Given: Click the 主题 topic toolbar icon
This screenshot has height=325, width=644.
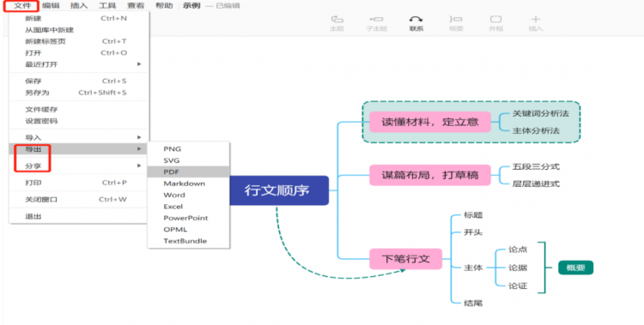Looking at the screenshot, I should pyautogui.click(x=337, y=19).
